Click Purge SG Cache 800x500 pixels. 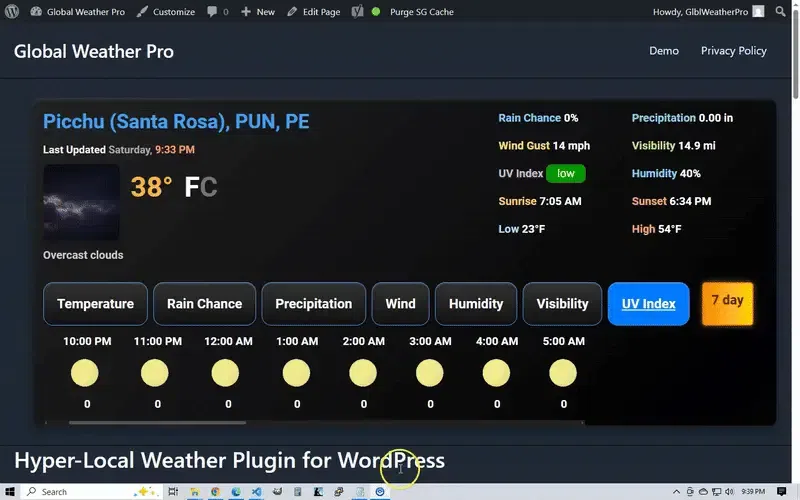(421, 12)
